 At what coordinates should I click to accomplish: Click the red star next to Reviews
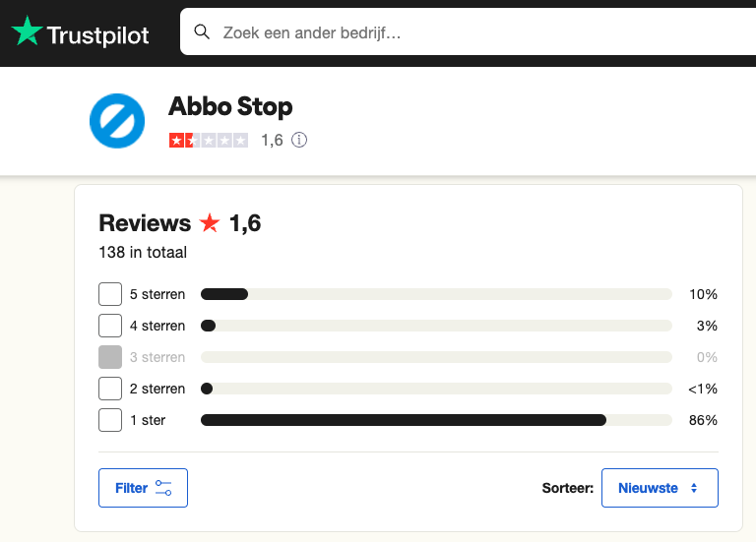click(x=210, y=224)
